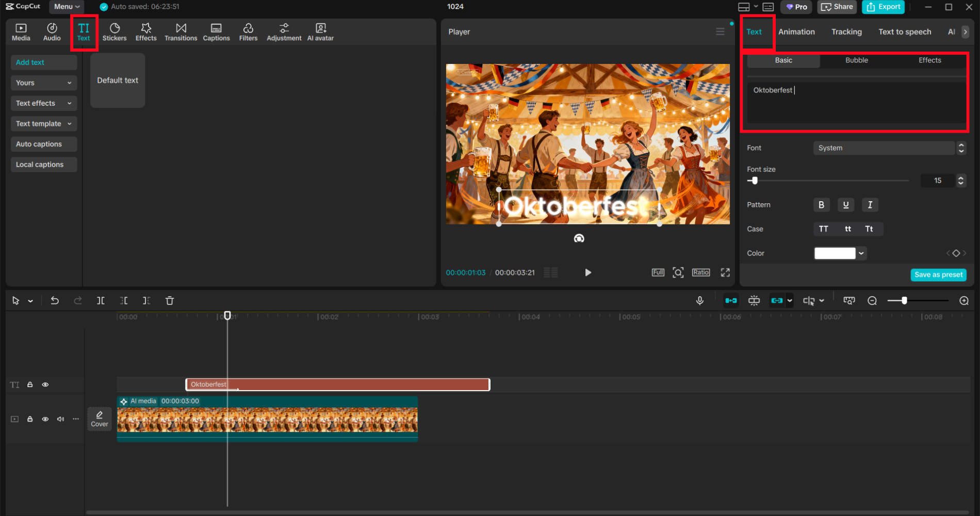Click the undo arrow in timeline toolbar

(55, 301)
